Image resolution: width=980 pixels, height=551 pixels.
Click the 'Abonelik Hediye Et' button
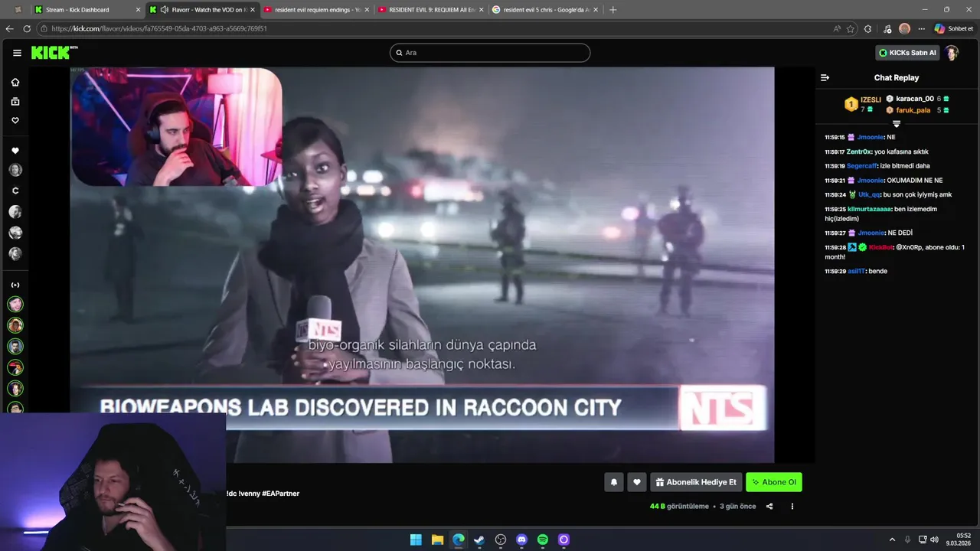pos(696,482)
